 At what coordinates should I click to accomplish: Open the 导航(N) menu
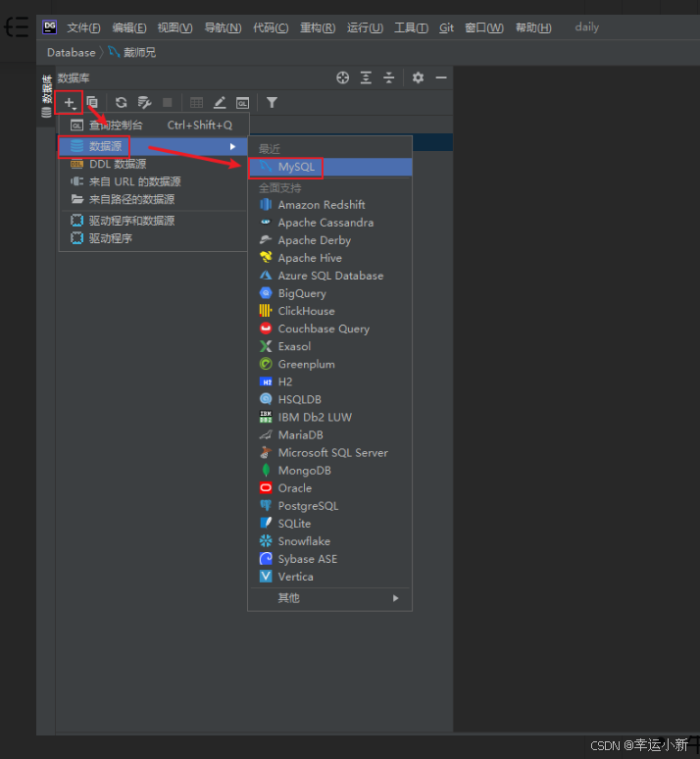point(223,27)
